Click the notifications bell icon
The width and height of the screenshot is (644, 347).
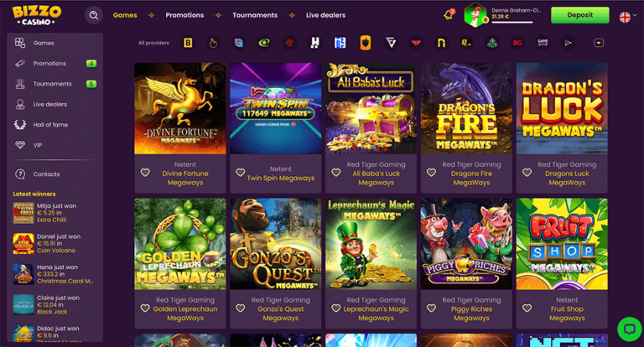[448, 15]
